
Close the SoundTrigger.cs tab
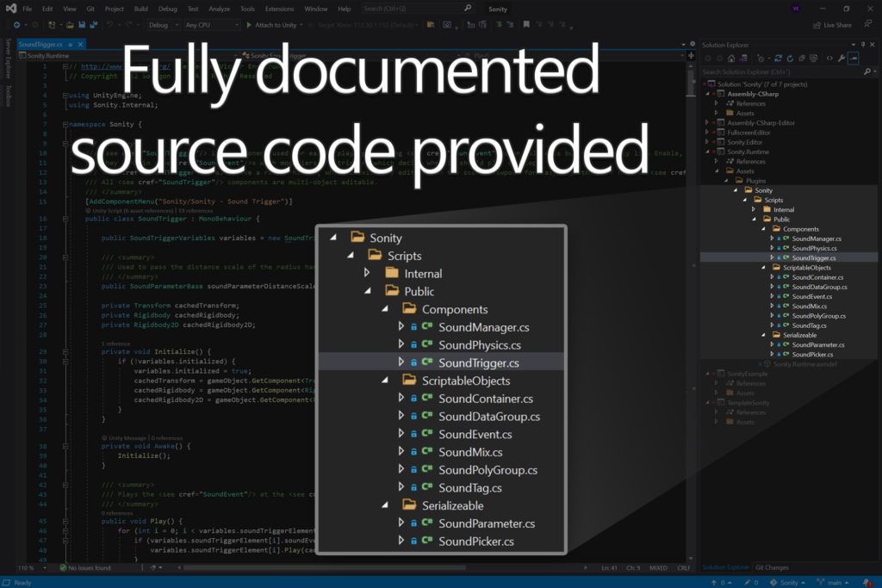pos(80,45)
